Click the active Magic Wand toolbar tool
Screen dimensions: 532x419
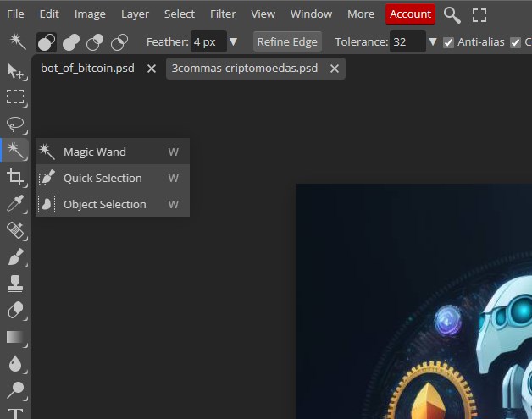[x=15, y=150]
